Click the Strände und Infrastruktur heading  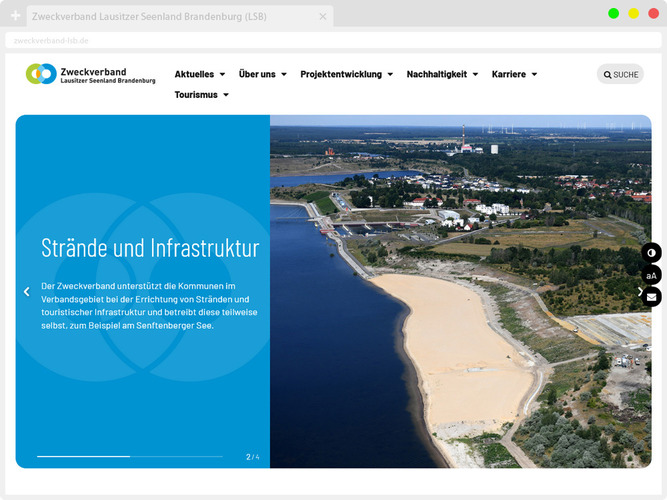pos(150,248)
